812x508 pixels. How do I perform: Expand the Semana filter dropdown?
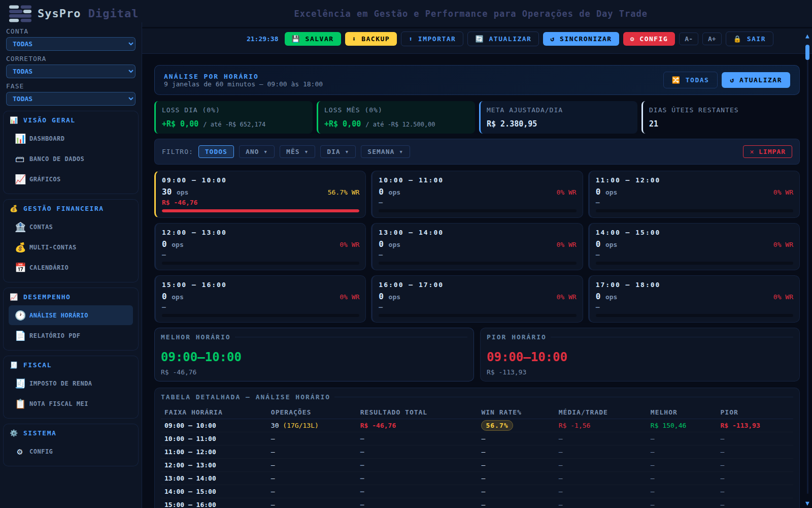pos(385,152)
